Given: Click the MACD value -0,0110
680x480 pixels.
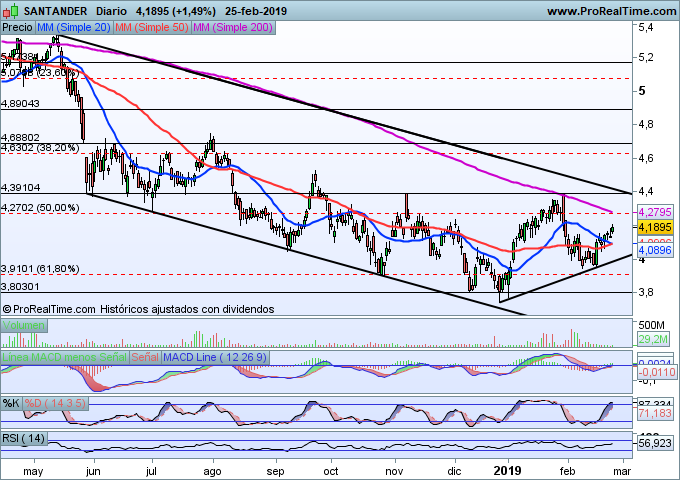Looking at the screenshot, I should (x=657, y=372).
